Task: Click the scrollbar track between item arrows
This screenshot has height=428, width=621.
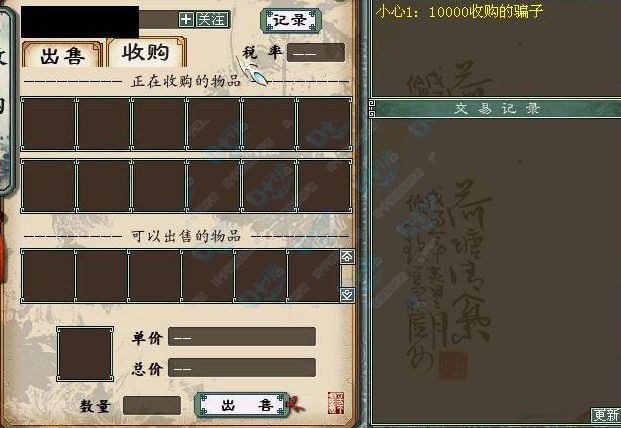Action: pos(347,276)
